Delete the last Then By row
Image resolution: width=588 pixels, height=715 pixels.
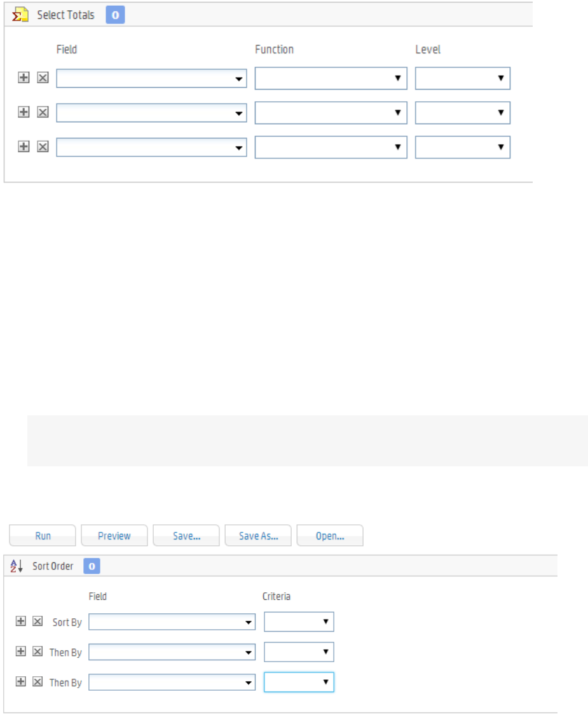(x=38, y=682)
